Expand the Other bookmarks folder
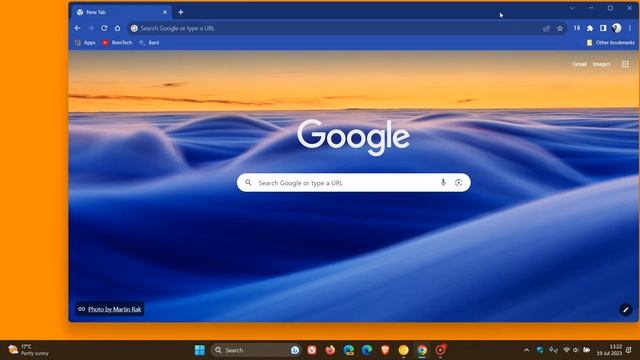Image resolution: width=640 pixels, height=360 pixels. click(x=611, y=42)
